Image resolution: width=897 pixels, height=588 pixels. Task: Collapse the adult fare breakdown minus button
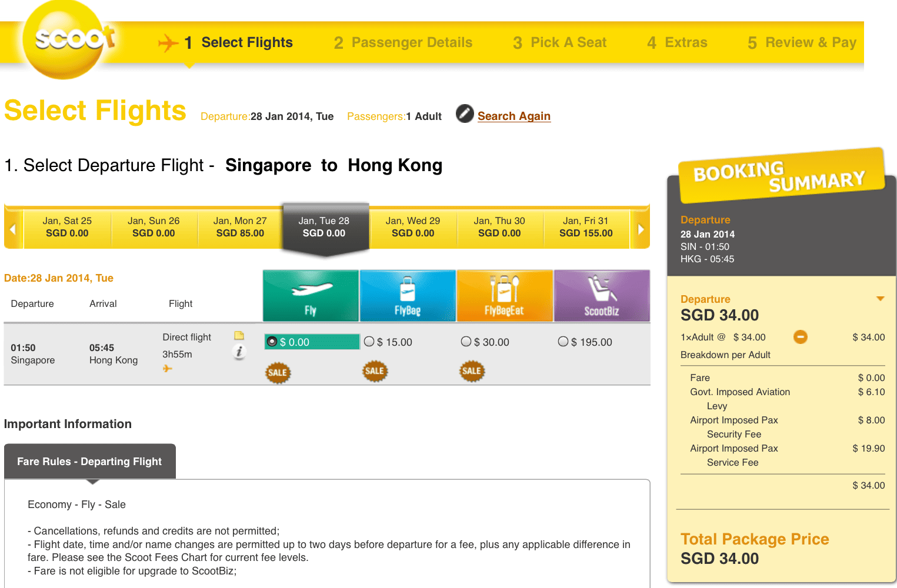pyautogui.click(x=801, y=337)
